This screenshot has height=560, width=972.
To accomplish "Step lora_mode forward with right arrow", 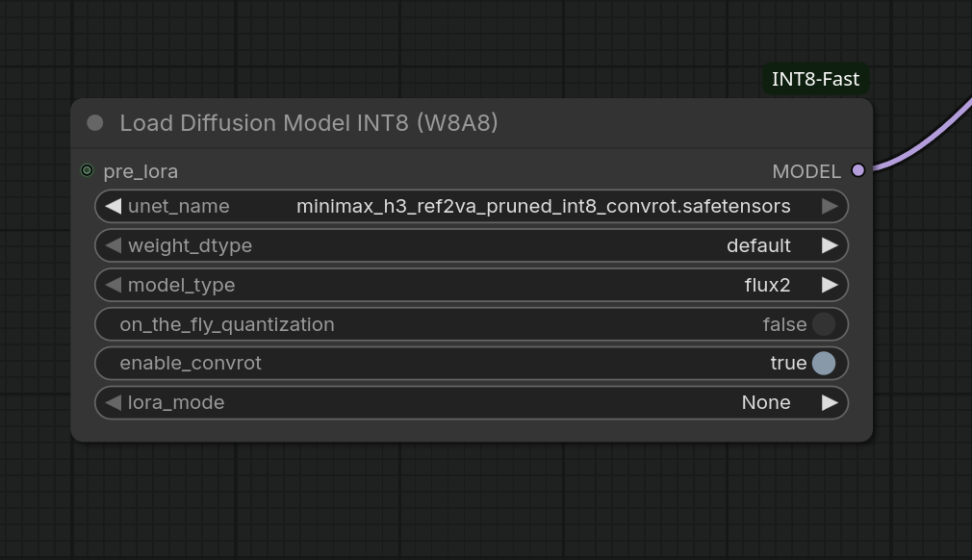I will pos(830,402).
